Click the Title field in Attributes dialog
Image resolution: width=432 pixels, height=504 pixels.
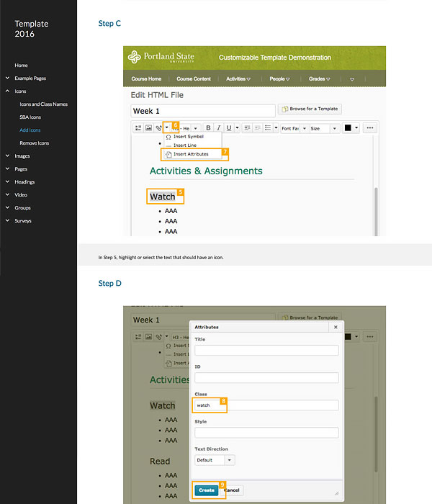tap(266, 351)
